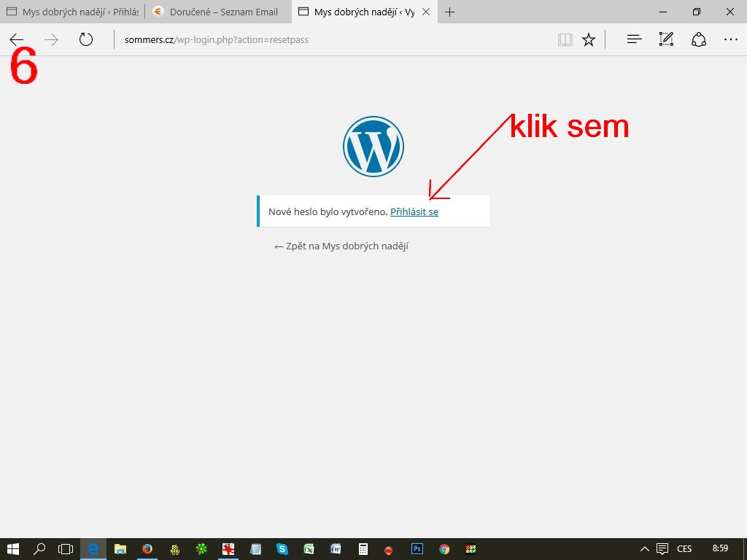The height and width of the screenshot is (560, 747).
Task: Open Word from taskbar
Action: (x=336, y=549)
